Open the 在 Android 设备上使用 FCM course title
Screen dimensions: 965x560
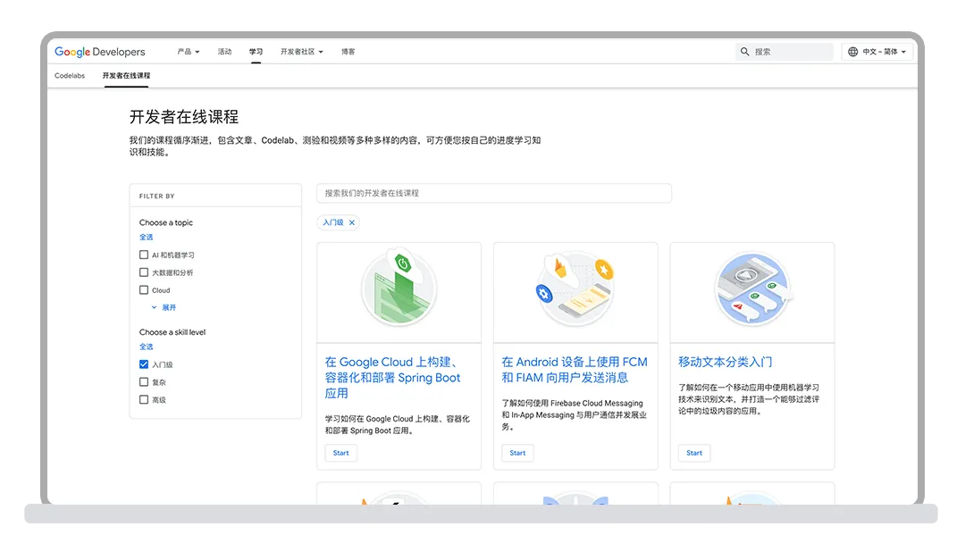(575, 370)
